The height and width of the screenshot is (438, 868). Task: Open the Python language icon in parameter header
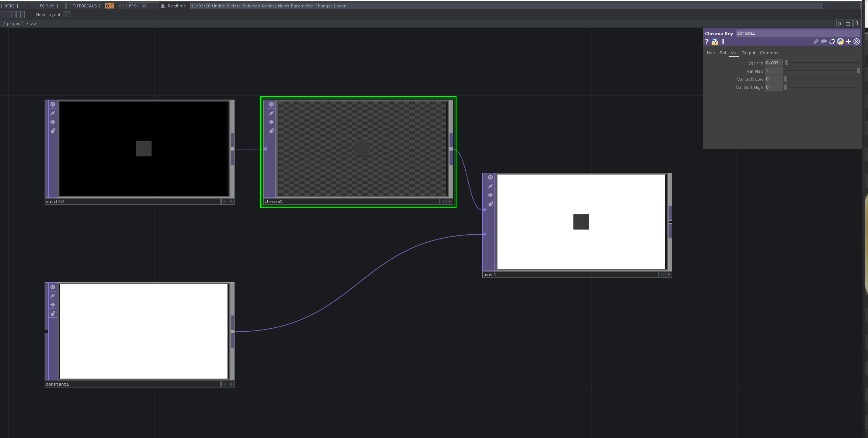click(840, 42)
